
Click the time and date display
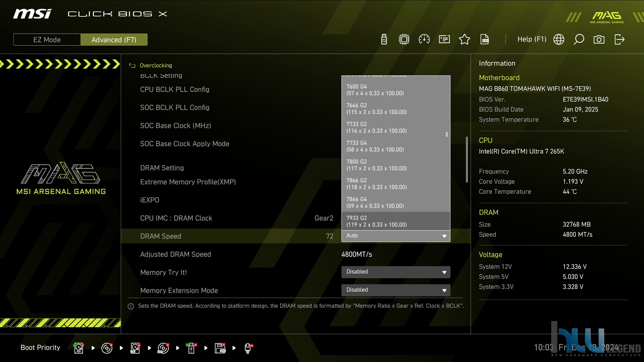coord(576,348)
